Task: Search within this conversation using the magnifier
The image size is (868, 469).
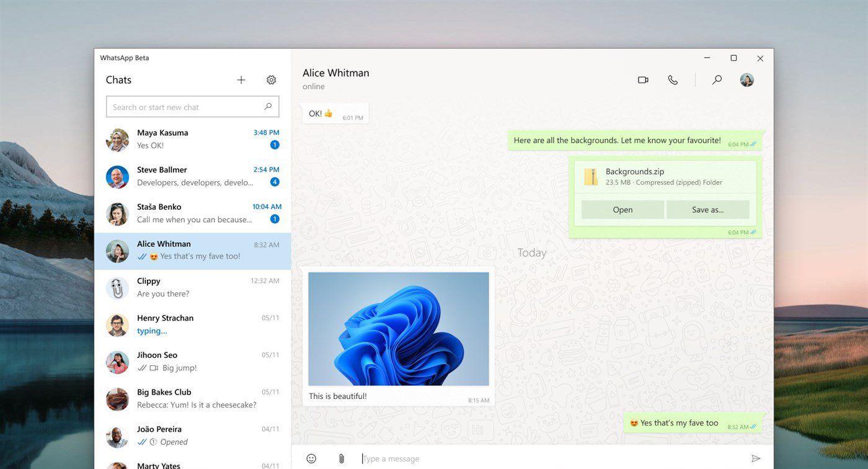Action: pos(717,79)
